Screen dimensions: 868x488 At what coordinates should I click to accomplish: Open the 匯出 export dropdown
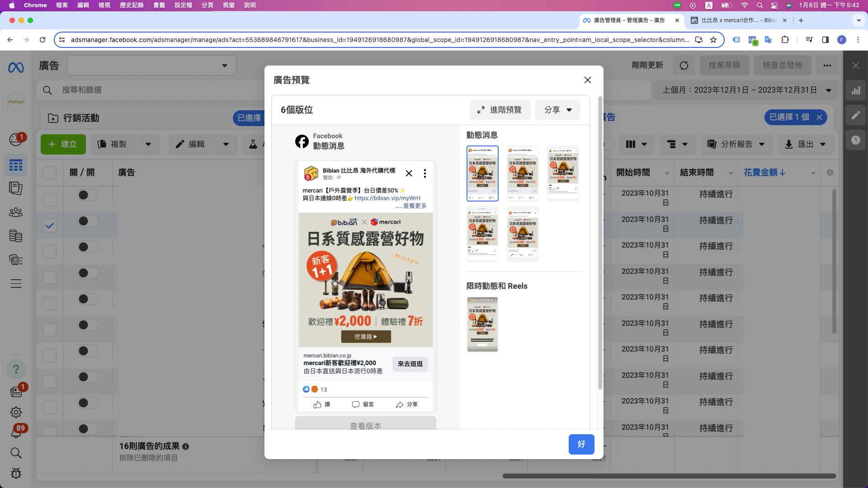(805, 144)
